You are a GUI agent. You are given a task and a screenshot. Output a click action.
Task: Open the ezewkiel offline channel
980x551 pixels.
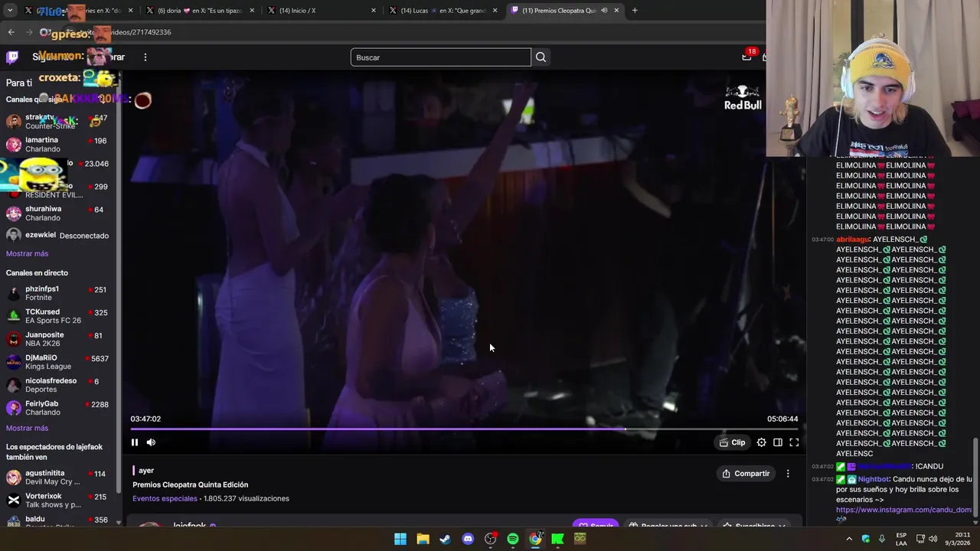click(x=60, y=236)
